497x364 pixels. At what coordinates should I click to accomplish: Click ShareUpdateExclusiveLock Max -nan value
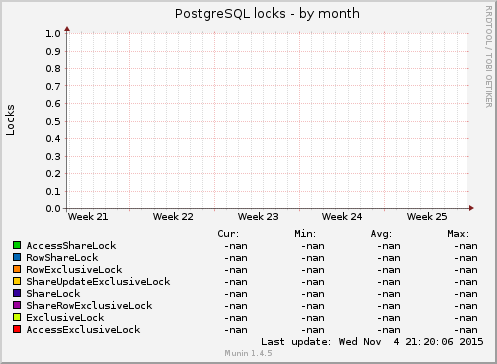[466, 282]
